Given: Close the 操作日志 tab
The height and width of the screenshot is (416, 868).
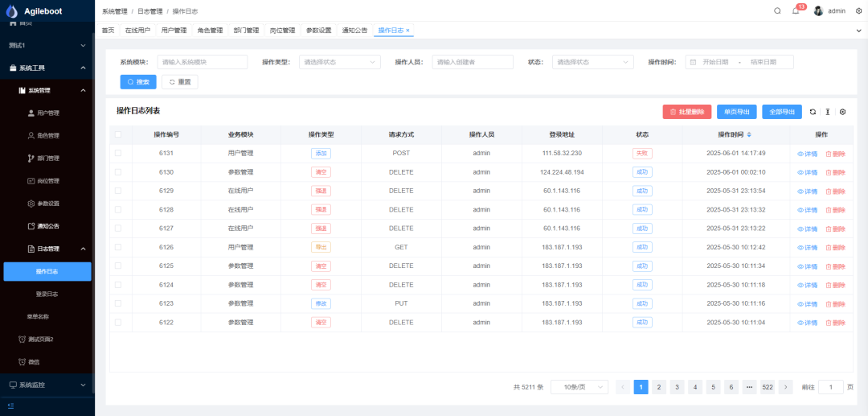Looking at the screenshot, I should (x=407, y=31).
